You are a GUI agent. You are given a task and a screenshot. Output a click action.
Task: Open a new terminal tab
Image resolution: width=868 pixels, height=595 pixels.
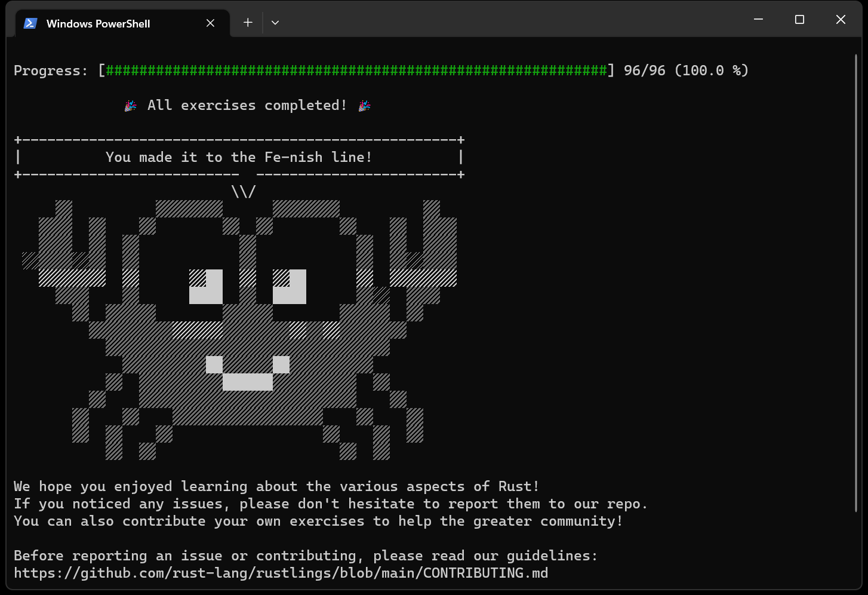tap(248, 23)
